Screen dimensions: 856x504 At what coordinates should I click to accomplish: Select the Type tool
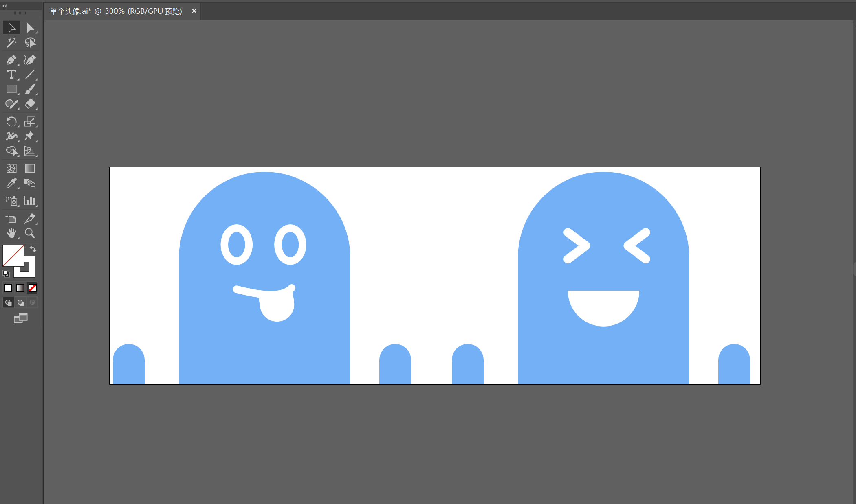click(x=11, y=75)
